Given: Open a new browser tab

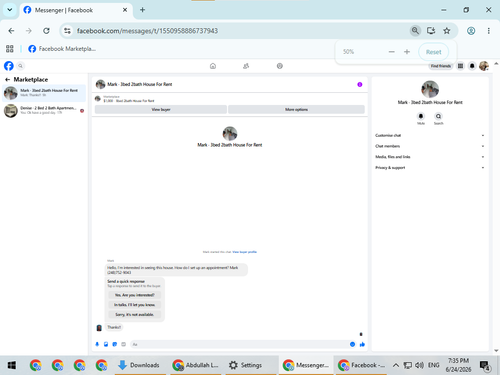Looking at the screenshot, I should pyautogui.click(x=142, y=10).
